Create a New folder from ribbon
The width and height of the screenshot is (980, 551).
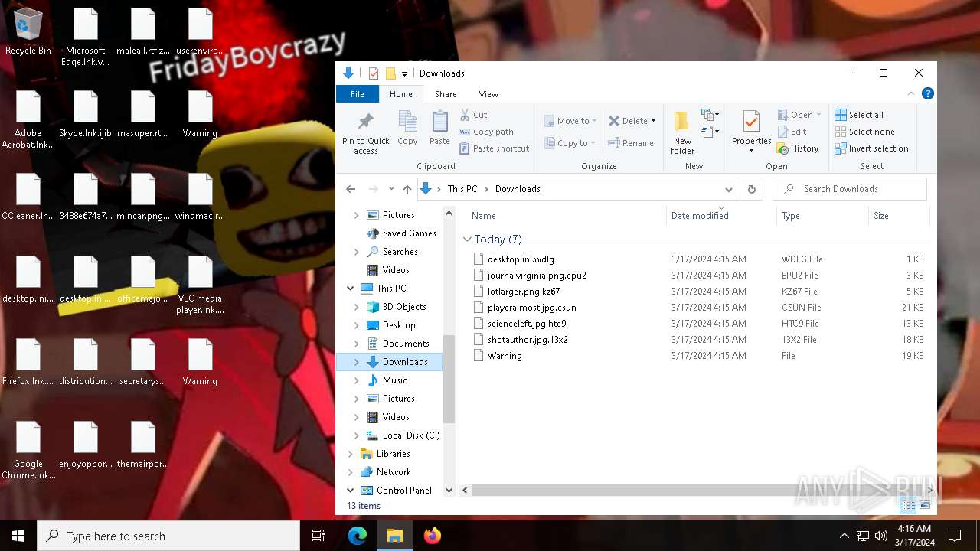coord(682,132)
